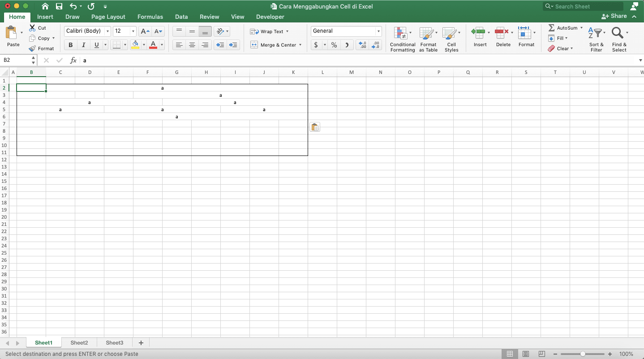Image resolution: width=644 pixels, height=359 pixels.
Task: Click the Paste clipboard icon
Action: tap(12, 33)
